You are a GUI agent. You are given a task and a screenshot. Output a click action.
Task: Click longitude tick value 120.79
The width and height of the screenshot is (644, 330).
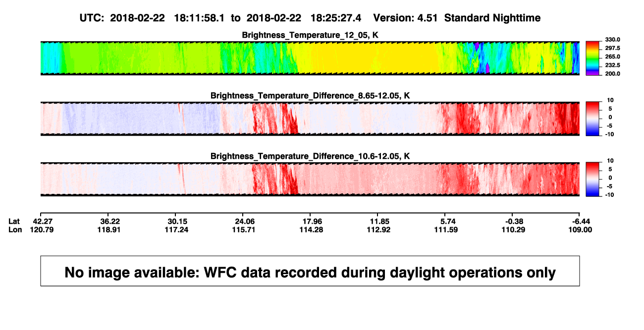pos(43,230)
